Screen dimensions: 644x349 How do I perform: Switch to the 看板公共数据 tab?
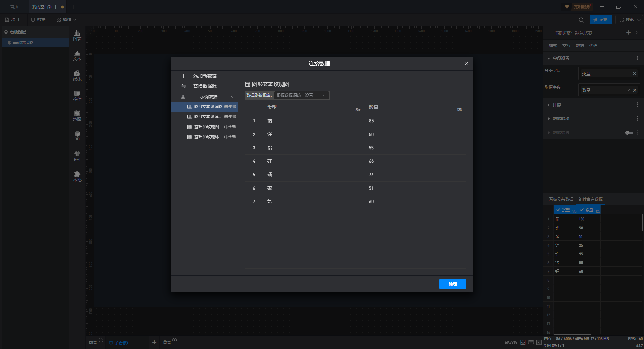click(561, 199)
